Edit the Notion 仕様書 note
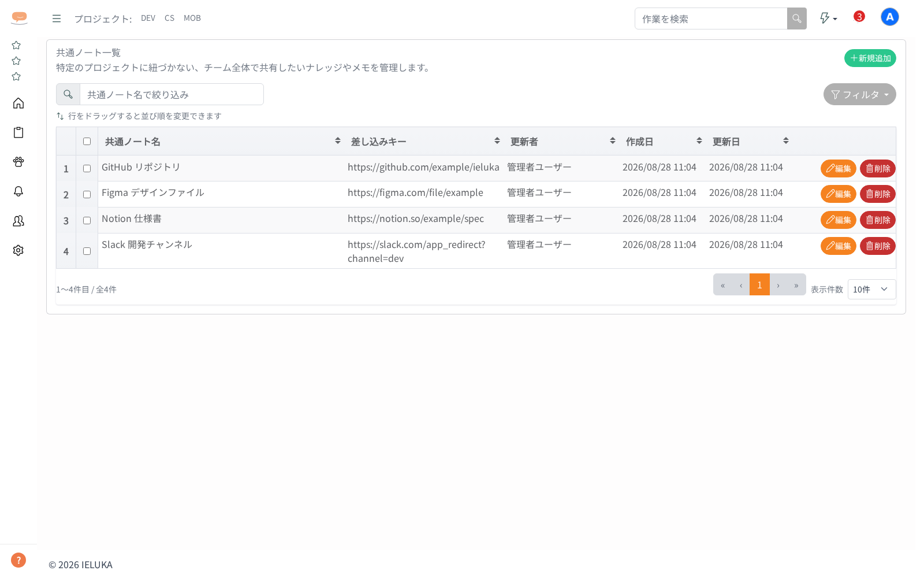The height and width of the screenshot is (578, 924). (838, 220)
